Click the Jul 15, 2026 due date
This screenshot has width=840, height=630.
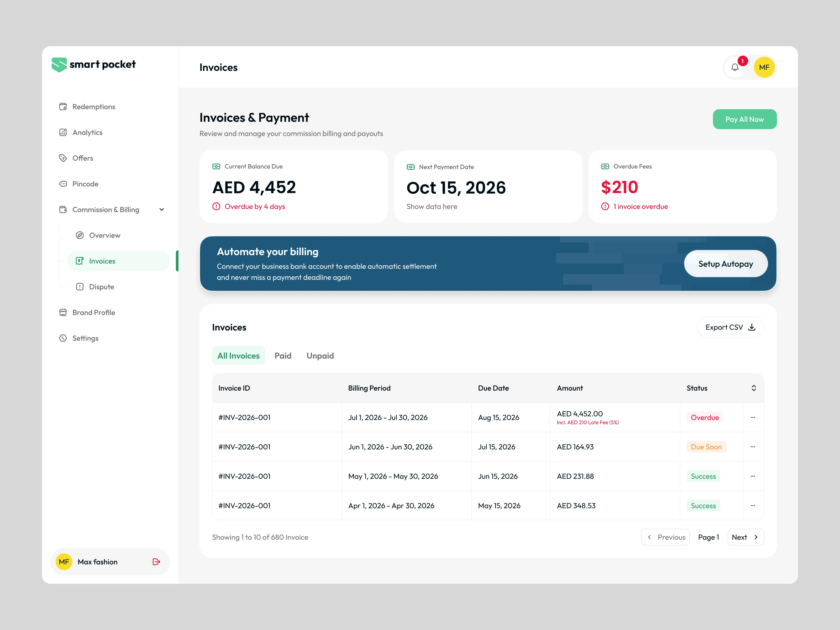tap(497, 447)
